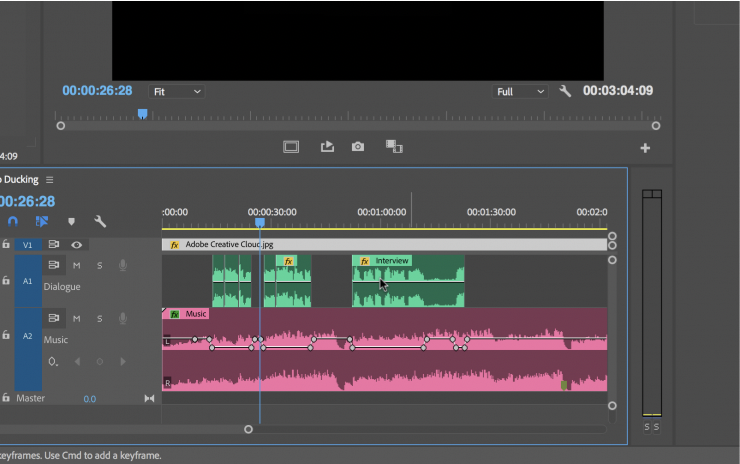Click the V1 track target button
The image size is (740, 464).
[x=27, y=245]
